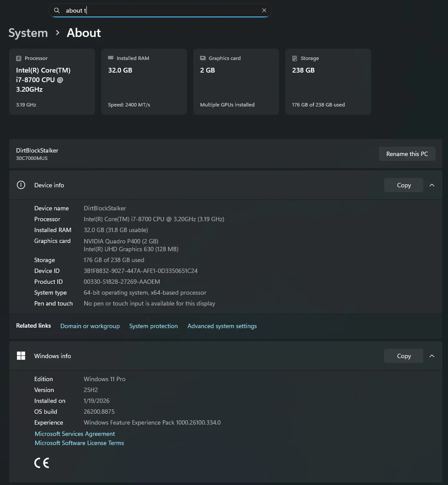Click the Related links label
The width and height of the screenshot is (448, 485).
tap(33, 326)
